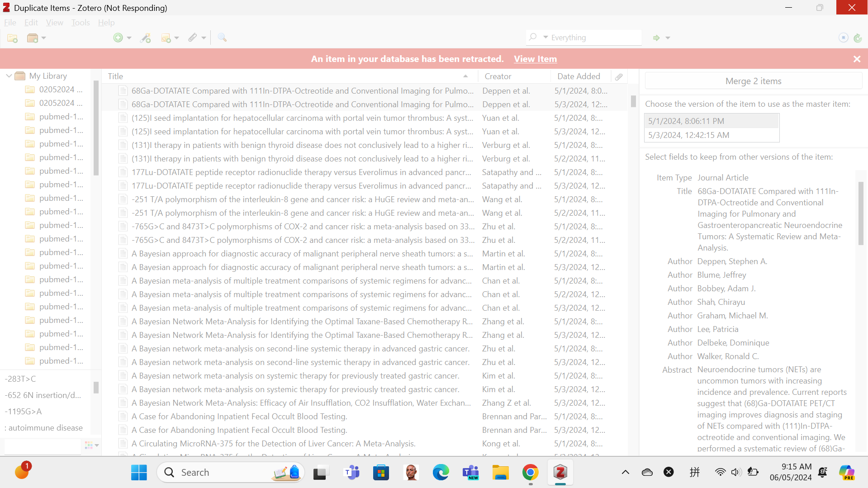Click the sync stop circle icon
Image resolution: width=868 pixels, height=488 pixels.
[x=843, y=38]
